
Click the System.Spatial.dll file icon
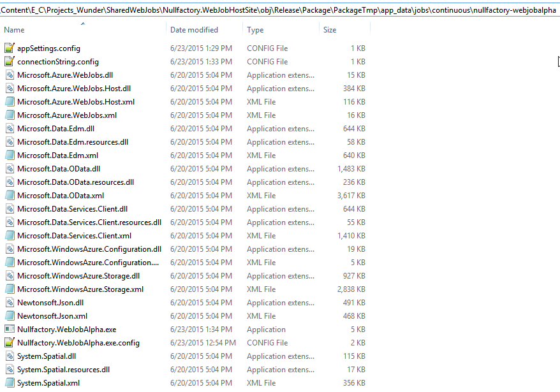click(10, 356)
